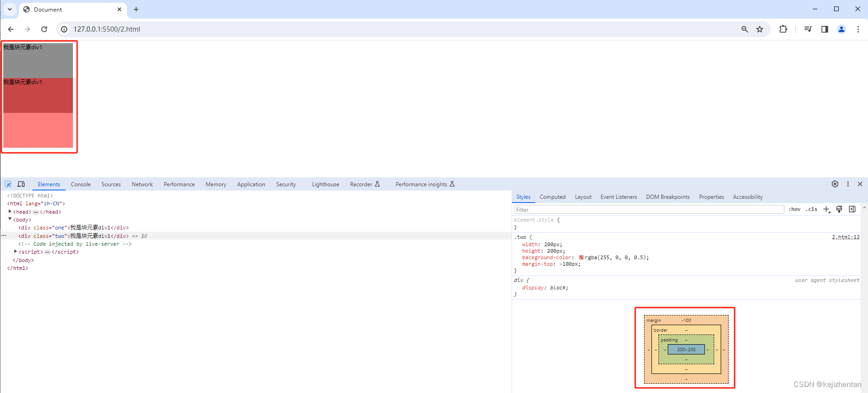Open the Extensions puzzle icon

click(x=783, y=29)
